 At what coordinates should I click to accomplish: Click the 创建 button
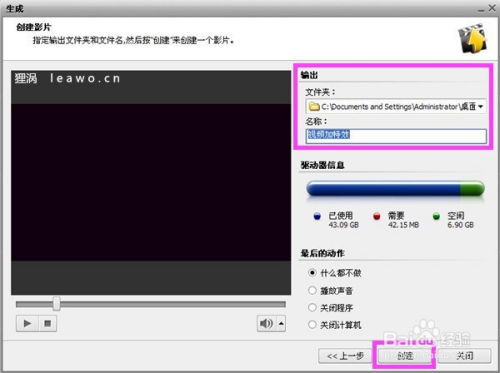point(405,356)
